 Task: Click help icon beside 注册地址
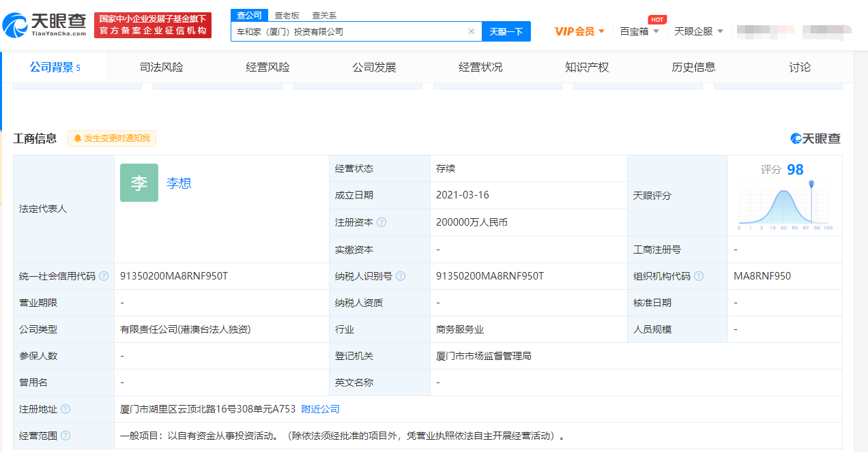[66, 409]
